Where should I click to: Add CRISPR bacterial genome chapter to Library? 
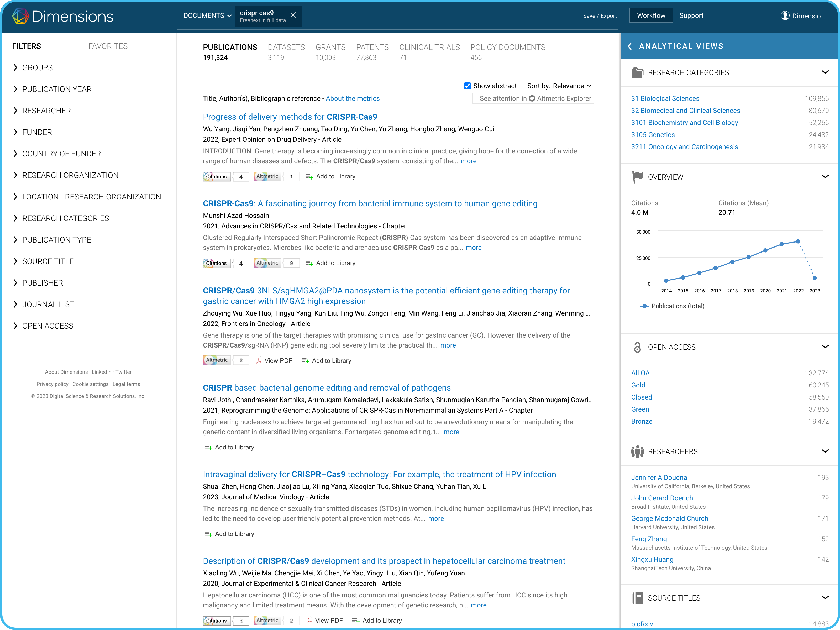pos(229,447)
